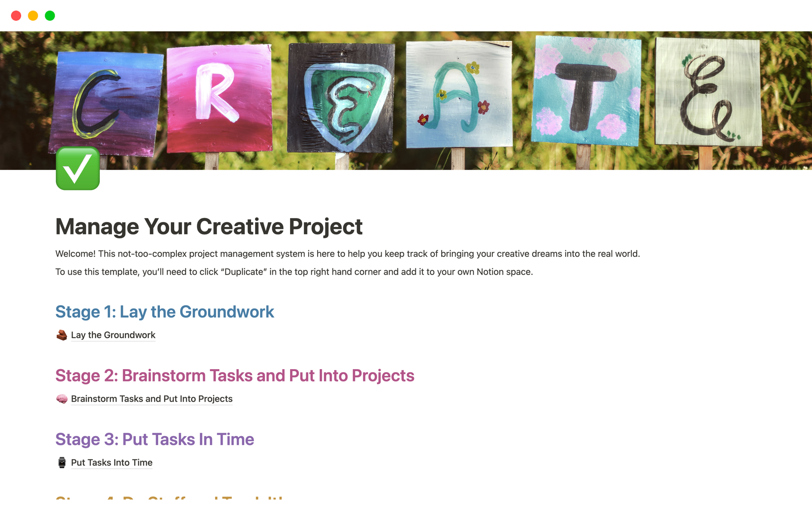Viewport: 812px width, 508px height.
Task: Click the brain emoji next to Brainstorm Tasks
Action: click(62, 398)
